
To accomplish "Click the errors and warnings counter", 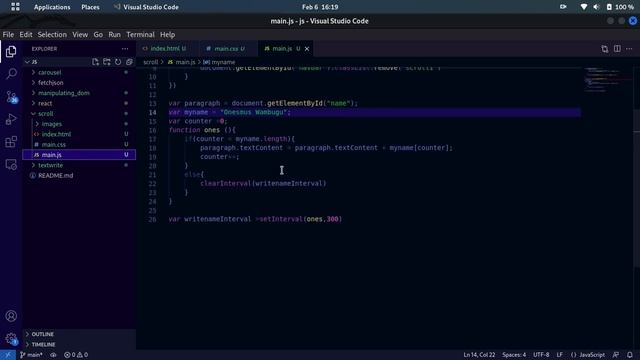I will (x=76, y=355).
